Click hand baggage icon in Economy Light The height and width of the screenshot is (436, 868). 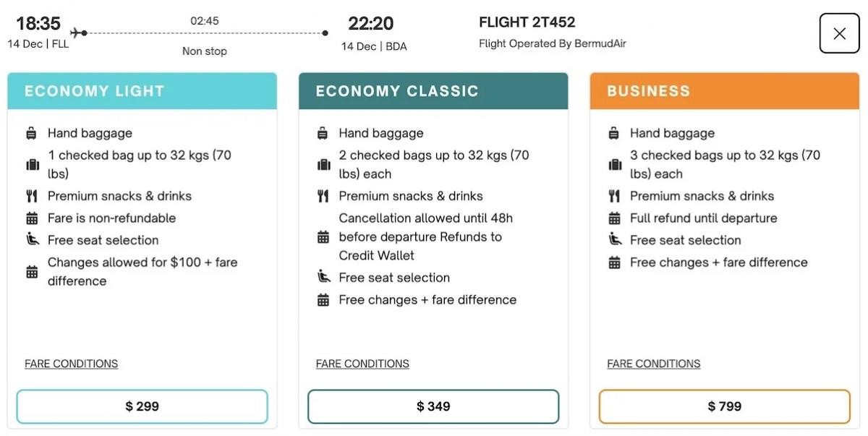[x=32, y=133]
